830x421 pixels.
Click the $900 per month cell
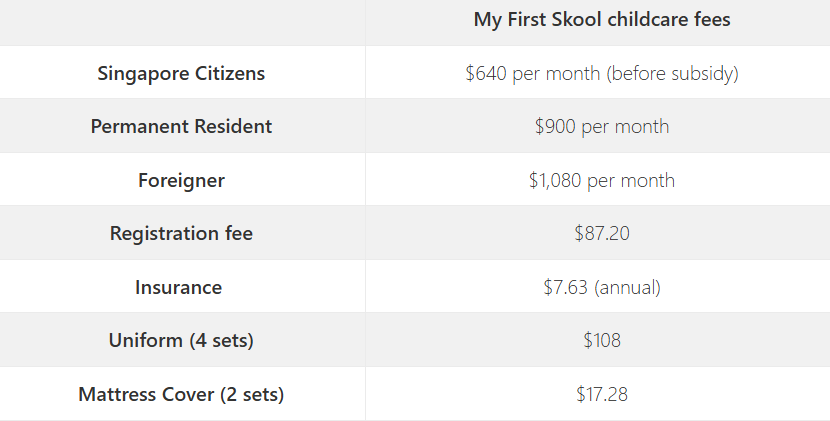click(602, 126)
